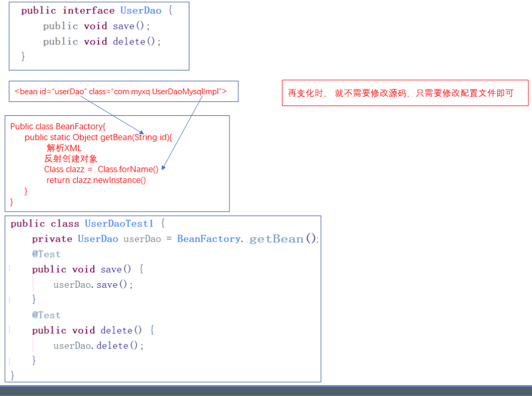Click the 'Class clazz = Class.forName()' line
The height and width of the screenshot is (396, 532).
[101, 169]
